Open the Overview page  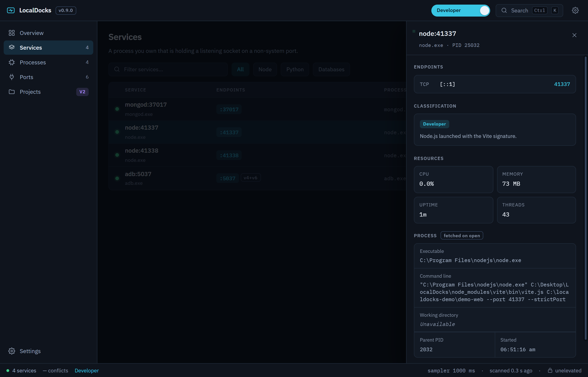tap(48, 33)
